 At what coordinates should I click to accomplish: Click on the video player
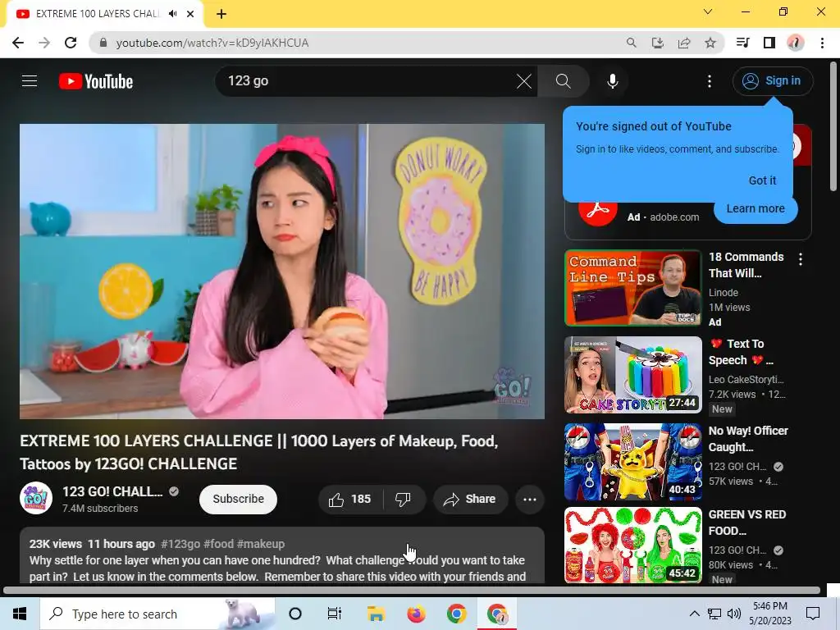pyautogui.click(x=282, y=271)
